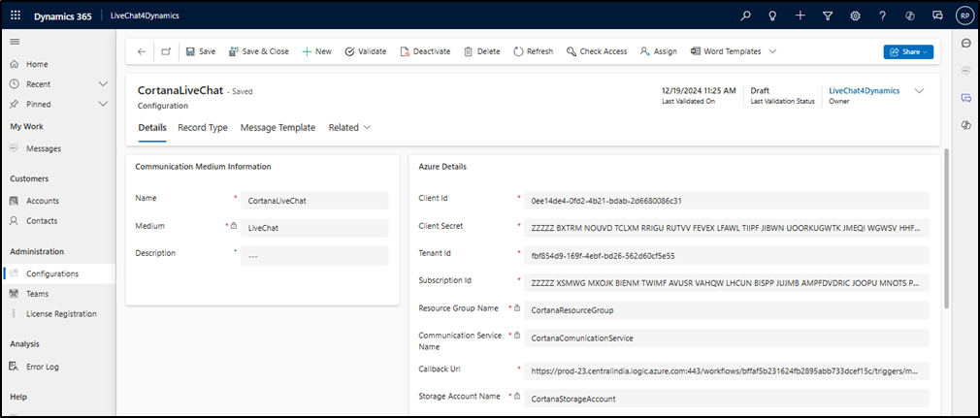Open the app launcher waffle icon
Screen dimensions: 980x418
[x=15, y=16]
